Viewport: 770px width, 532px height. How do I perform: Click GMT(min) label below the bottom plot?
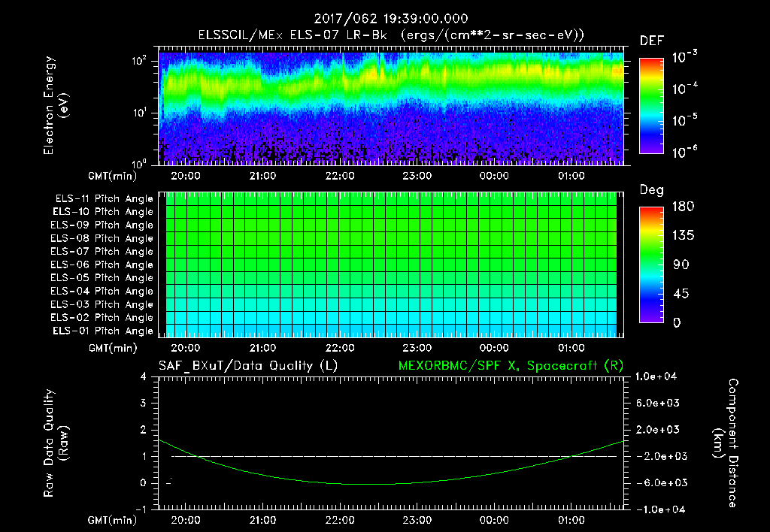(x=113, y=520)
